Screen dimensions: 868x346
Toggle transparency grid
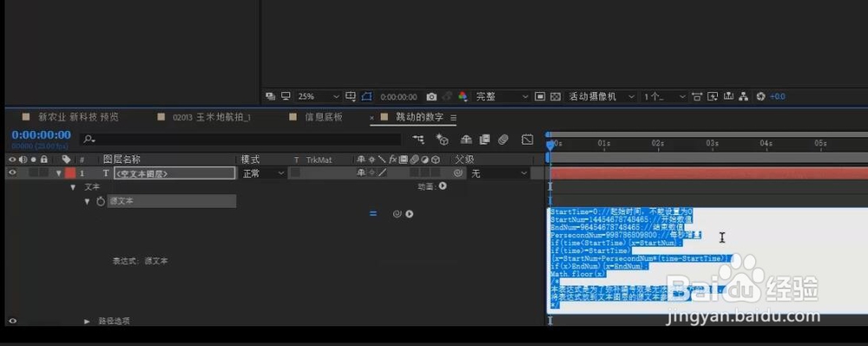[556, 96]
